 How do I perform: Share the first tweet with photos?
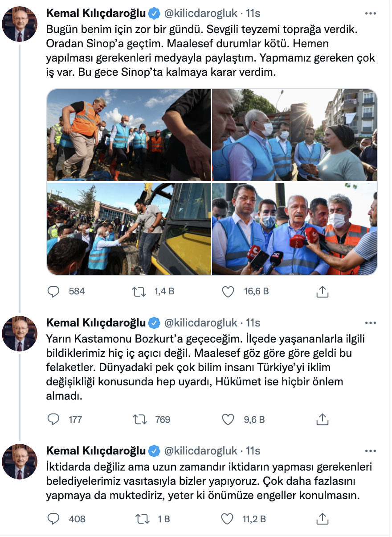(322, 291)
